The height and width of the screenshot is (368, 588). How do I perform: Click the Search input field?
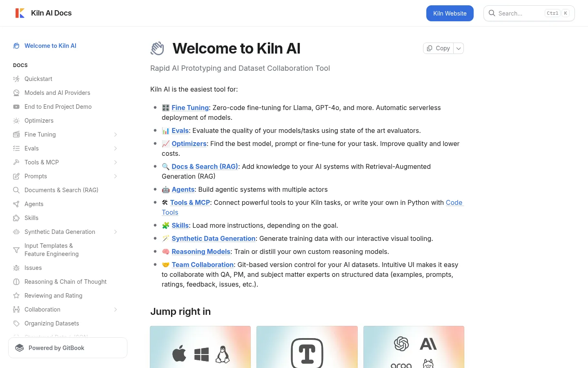(529, 13)
